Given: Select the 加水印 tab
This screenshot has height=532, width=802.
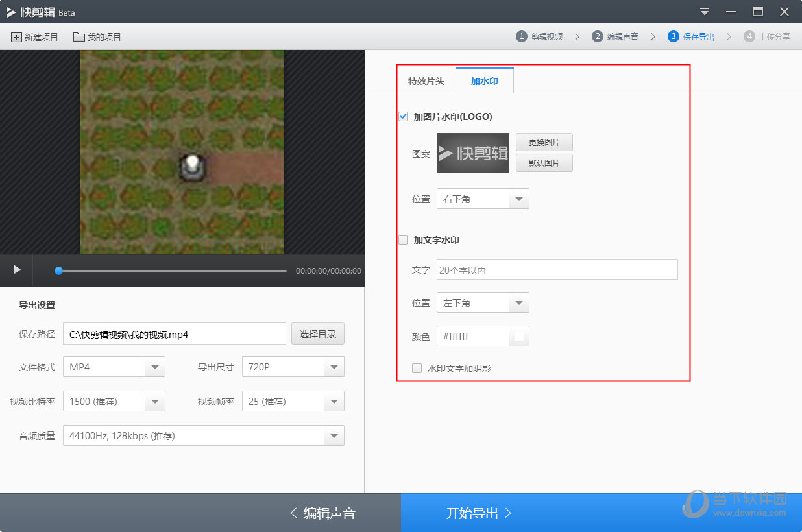Looking at the screenshot, I should coord(484,81).
